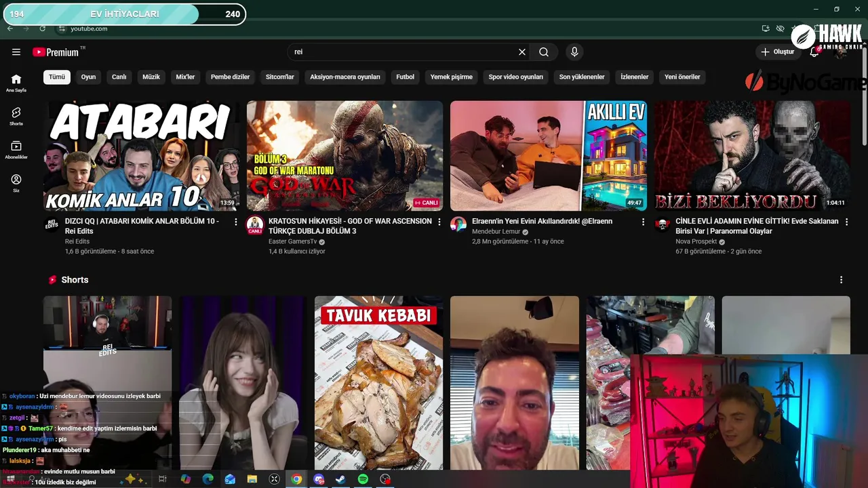Select the Yemek pişirme filter chip
Image resolution: width=868 pixels, height=488 pixels.
coord(452,77)
